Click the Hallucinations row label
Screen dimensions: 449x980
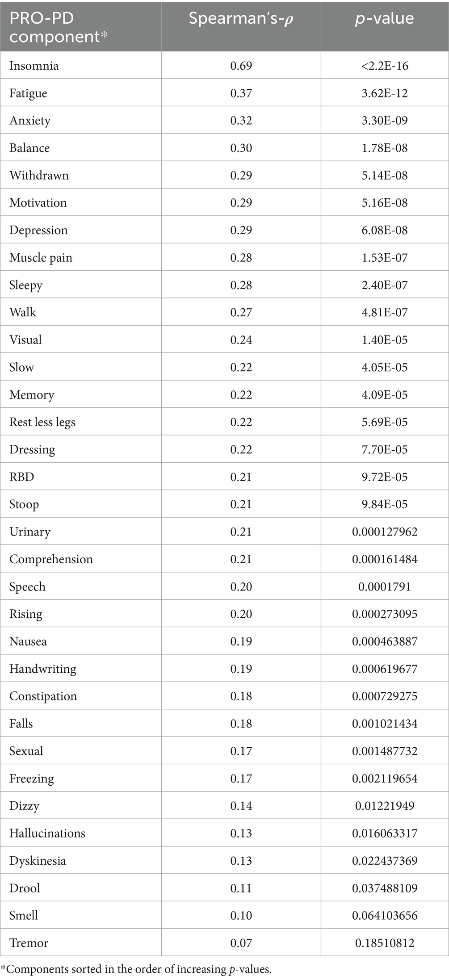[47, 833]
